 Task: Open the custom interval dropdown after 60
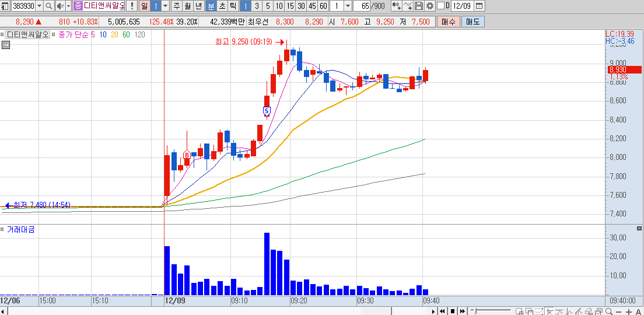tap(348, 6)
